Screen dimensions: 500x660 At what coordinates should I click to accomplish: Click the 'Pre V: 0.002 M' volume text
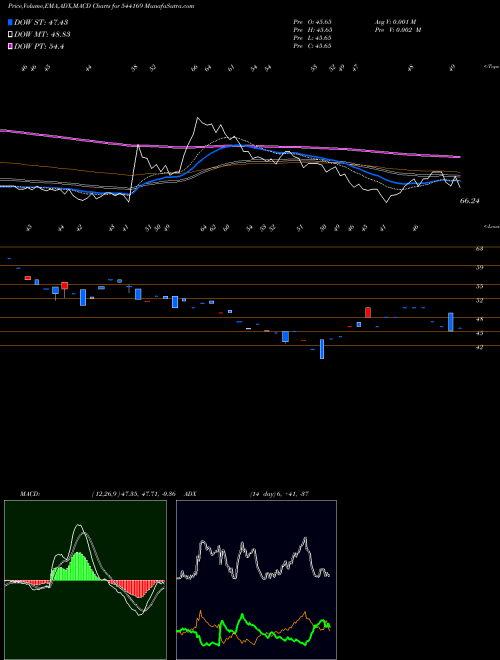400,30
